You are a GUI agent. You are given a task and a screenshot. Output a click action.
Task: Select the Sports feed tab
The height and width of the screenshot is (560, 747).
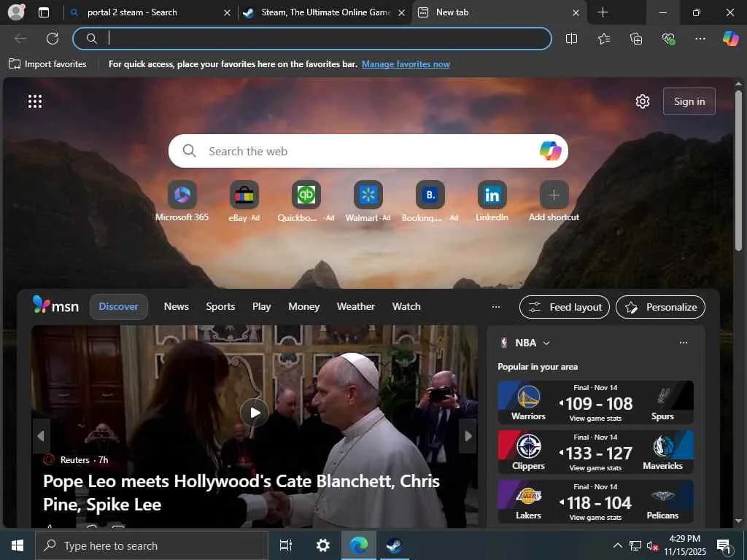point(220,307)
